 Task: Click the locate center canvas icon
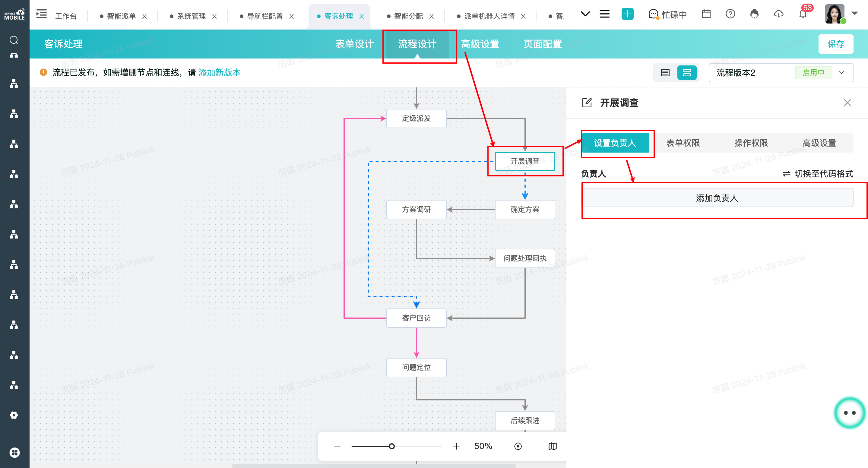point(518,446)
